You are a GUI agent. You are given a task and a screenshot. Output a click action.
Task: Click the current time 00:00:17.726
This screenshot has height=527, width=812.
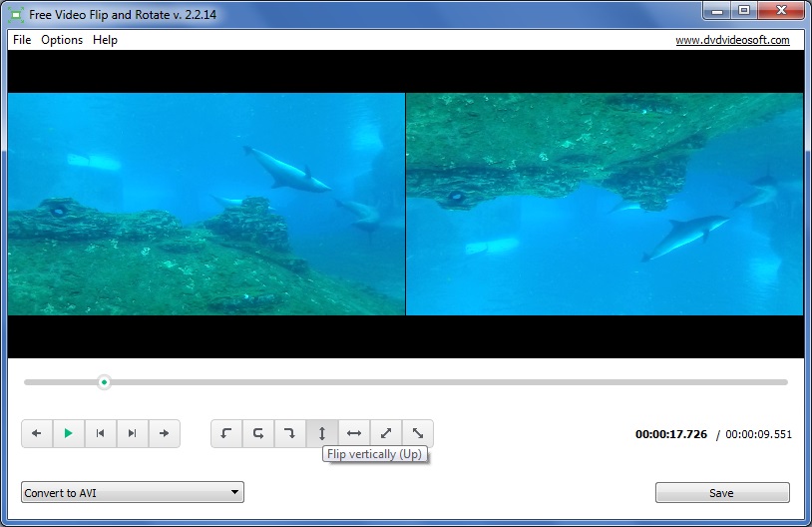coord(671,434)
